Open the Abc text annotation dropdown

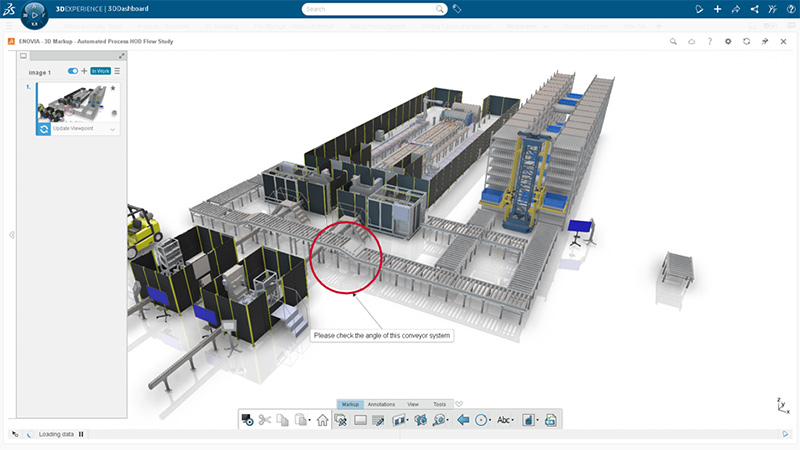point(507,421)
